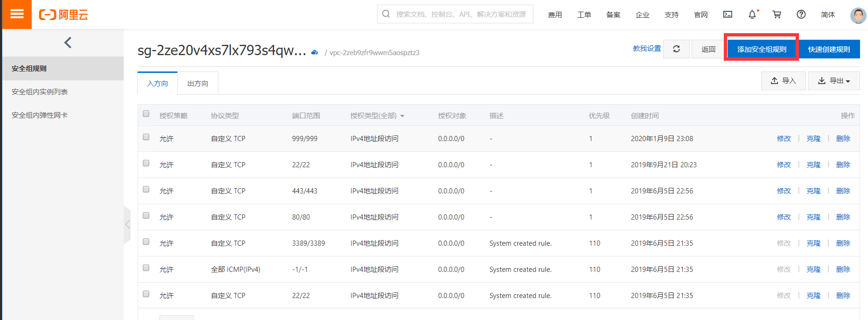The width and height of the screenshot is (868, 320).
Task: Collapse the left sidebar panel handle
Action: pyautogui.click(x=127, y=224)
